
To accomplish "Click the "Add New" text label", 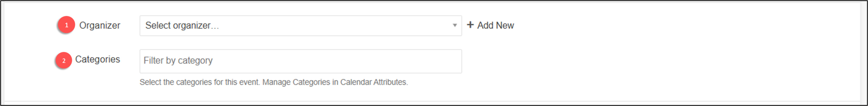I will (x=495, y=26).
